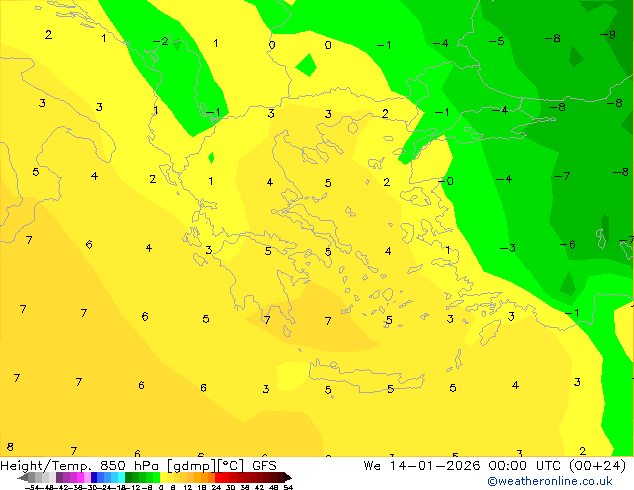Click the -5 temperature value near top right

coord(496,42)
